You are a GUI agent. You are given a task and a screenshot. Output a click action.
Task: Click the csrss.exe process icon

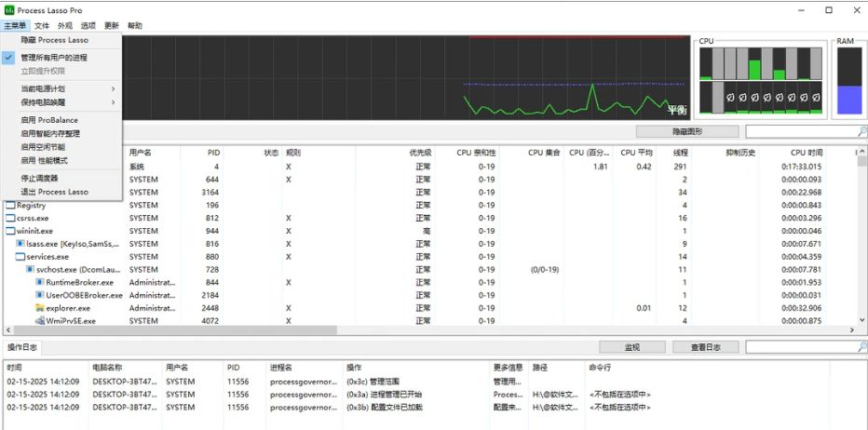pyautogui.click(x=10, y=218)
